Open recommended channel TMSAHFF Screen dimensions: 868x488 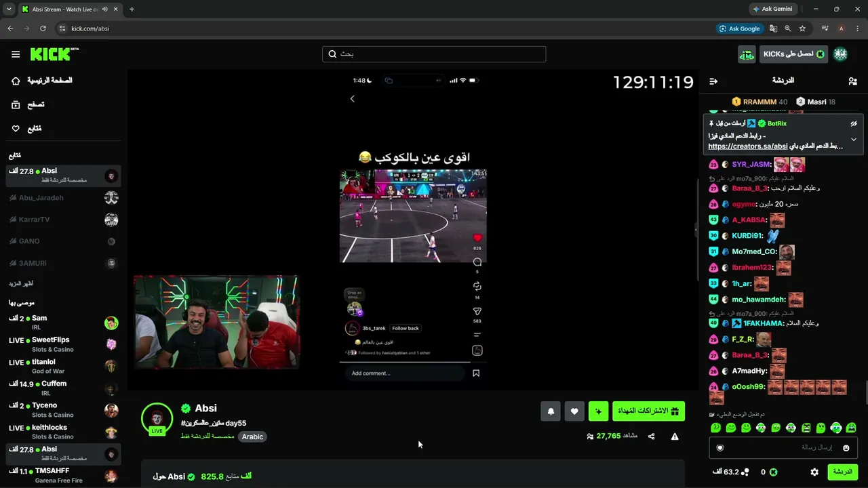63,475
